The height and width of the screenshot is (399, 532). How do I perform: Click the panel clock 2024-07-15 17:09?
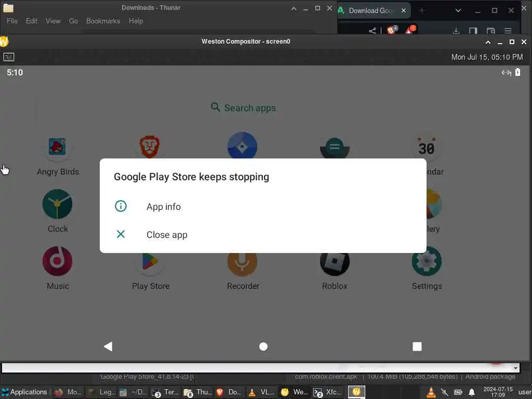[498, 392]
